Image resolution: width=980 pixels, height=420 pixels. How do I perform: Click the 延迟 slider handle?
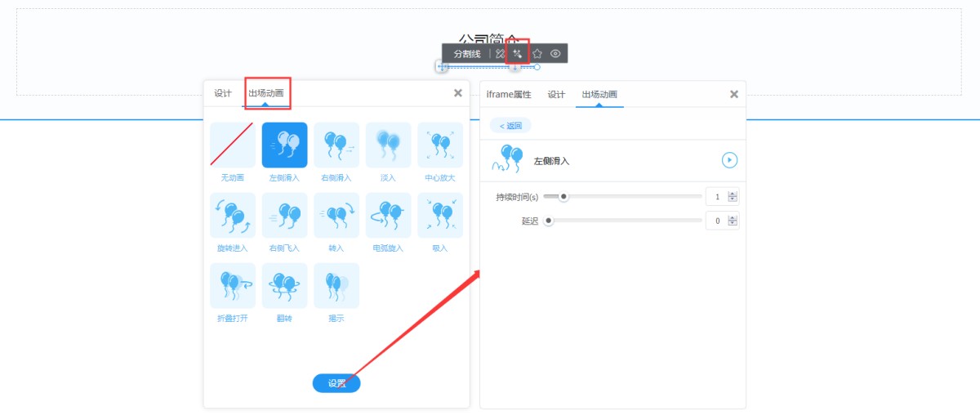point(549,221)
